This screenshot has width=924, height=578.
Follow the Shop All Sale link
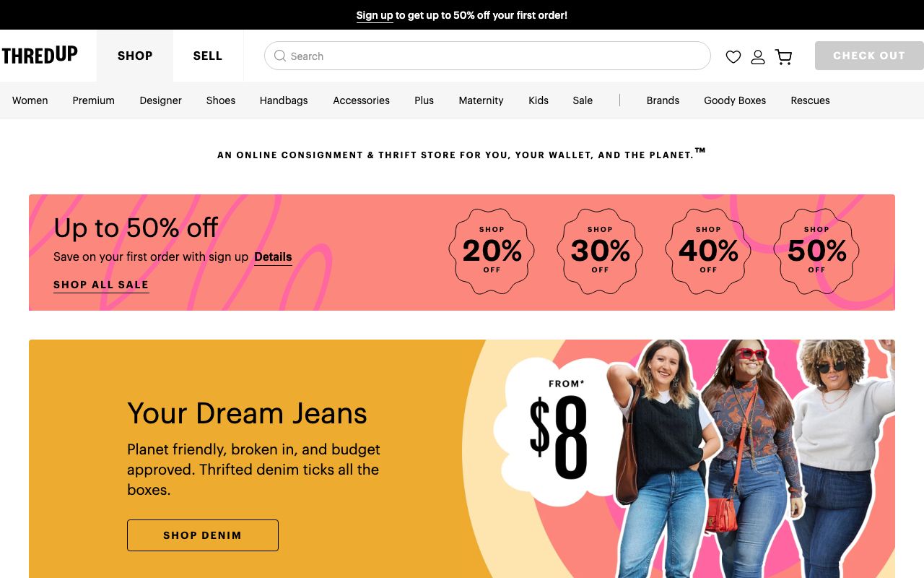[x=101, y=285]
